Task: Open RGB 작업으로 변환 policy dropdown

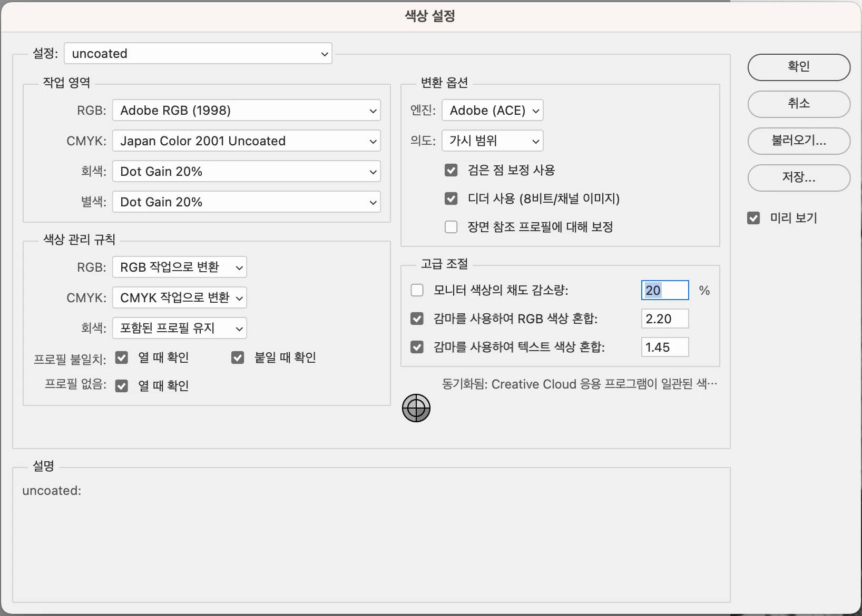Action: 180,267
